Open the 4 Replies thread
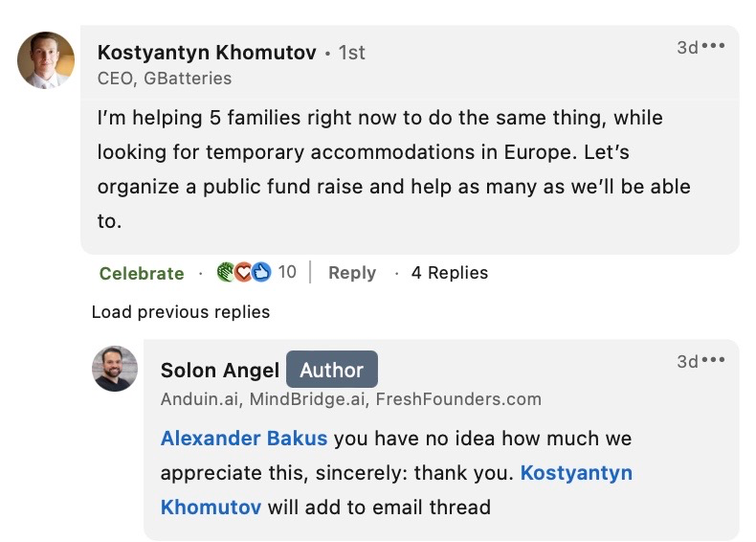This screenshot has height=542, width=756. pyautogui.click(x=449, y=273)
